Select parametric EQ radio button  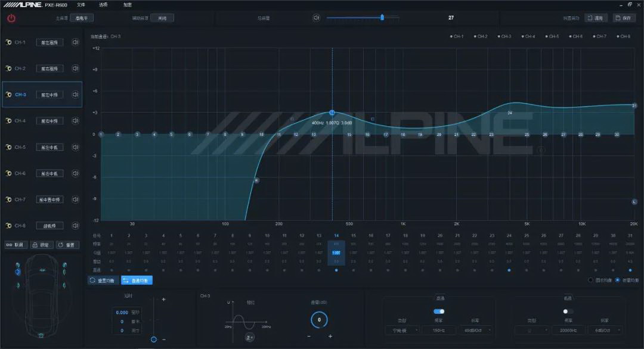coord(617,280)
